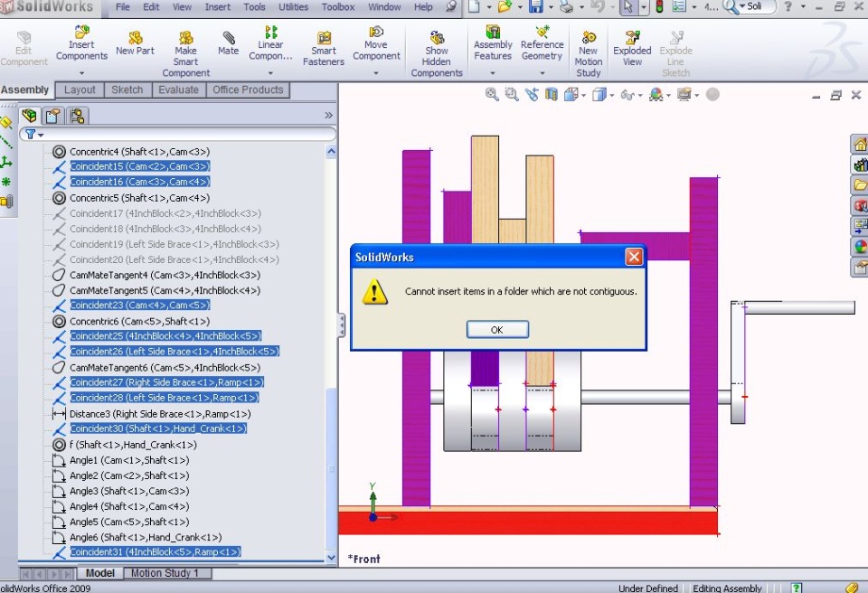Open the Tools menu
Viewport: 868px width, 593px height.
(254, 7)
